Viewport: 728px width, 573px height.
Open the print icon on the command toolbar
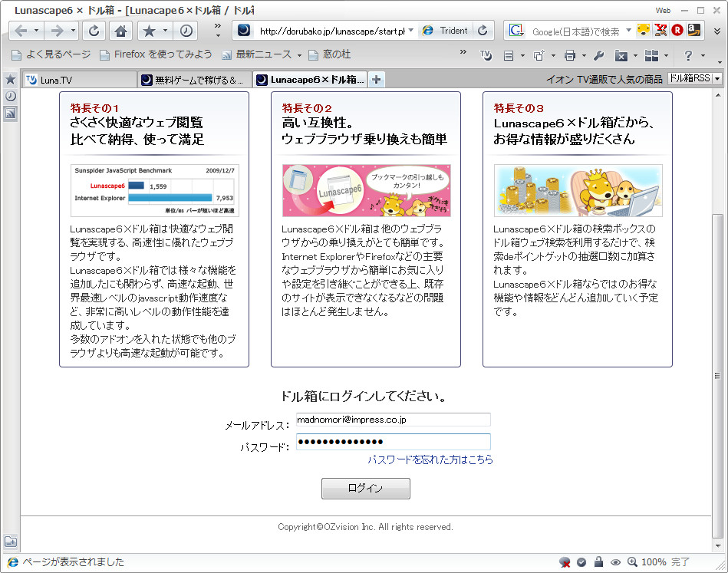[571, 55]
